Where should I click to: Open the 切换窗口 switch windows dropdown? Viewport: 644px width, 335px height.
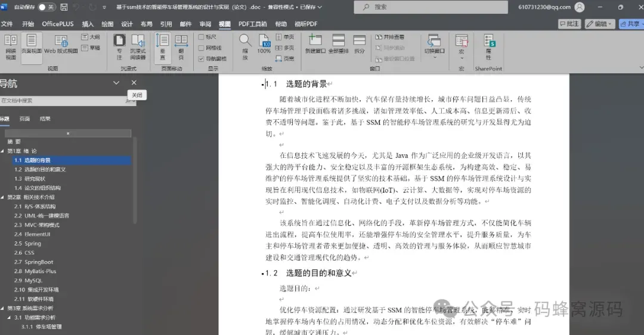[x=435, y=47]
